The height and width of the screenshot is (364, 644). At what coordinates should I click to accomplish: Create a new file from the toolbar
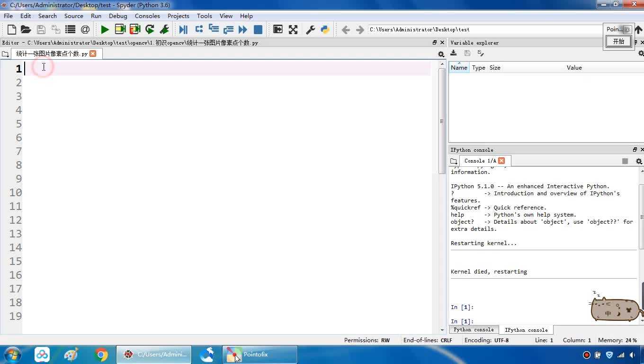(x=12, y=29)
